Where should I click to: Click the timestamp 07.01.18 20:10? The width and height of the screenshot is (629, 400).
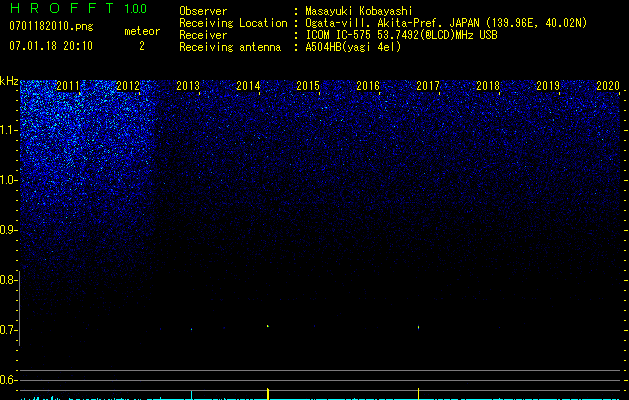point(51,46)
